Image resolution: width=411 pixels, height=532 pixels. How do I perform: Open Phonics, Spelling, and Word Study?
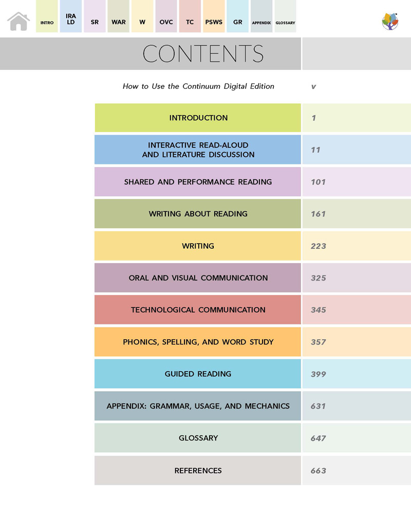(x=198, y=342)
